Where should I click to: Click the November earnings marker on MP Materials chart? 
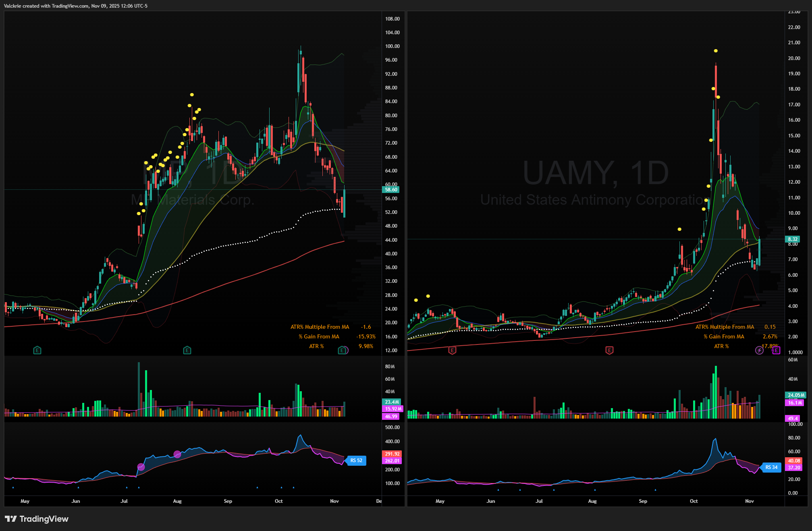[342, 350]
